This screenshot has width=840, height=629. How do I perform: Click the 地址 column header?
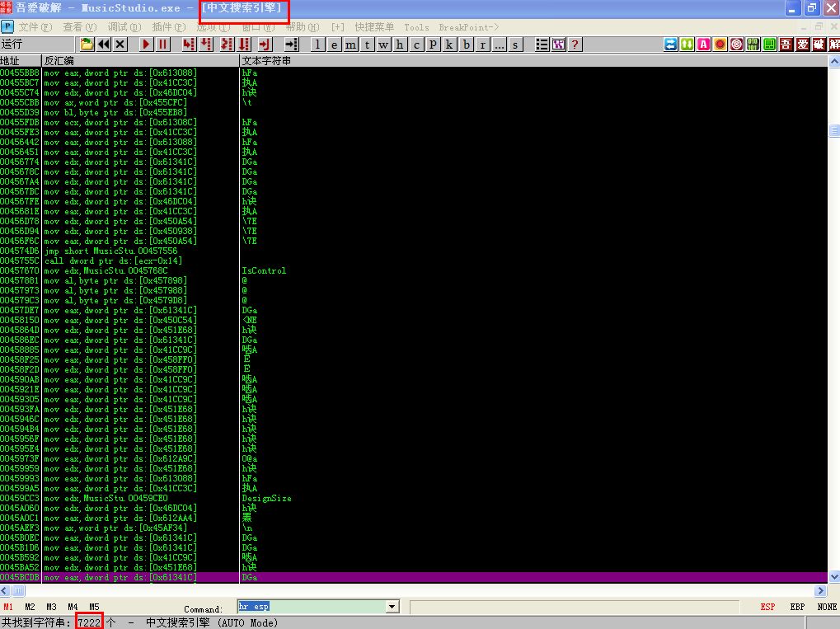pyautogui.click(x=21, y=60)
